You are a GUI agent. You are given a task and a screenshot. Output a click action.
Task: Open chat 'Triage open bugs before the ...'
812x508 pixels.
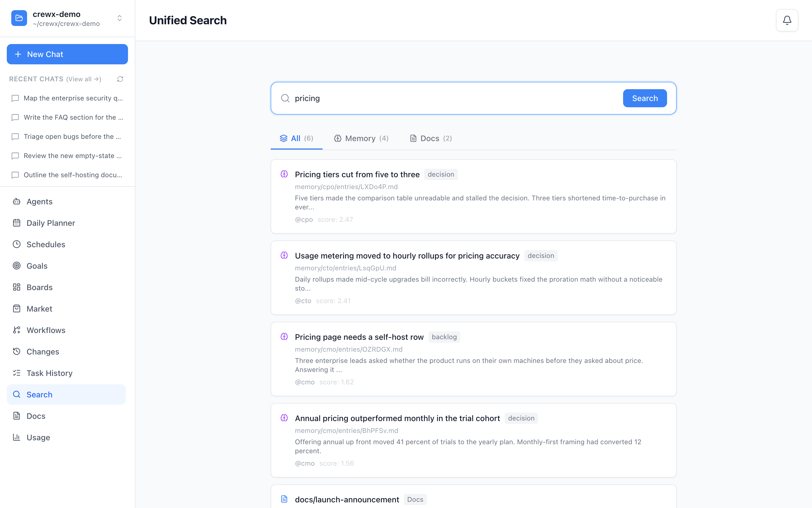click(67, 136)
